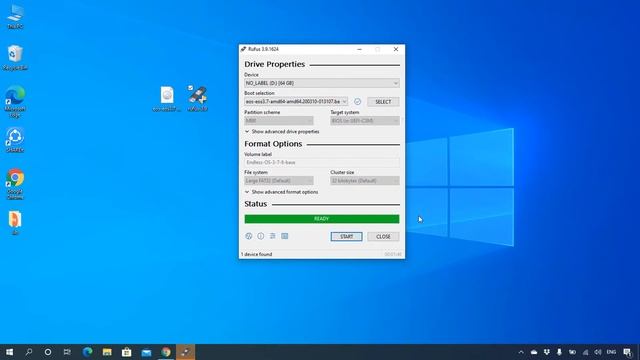Expand Show advanced format options
This screenshot has height=360, width=640.
[x=282, y=192]
